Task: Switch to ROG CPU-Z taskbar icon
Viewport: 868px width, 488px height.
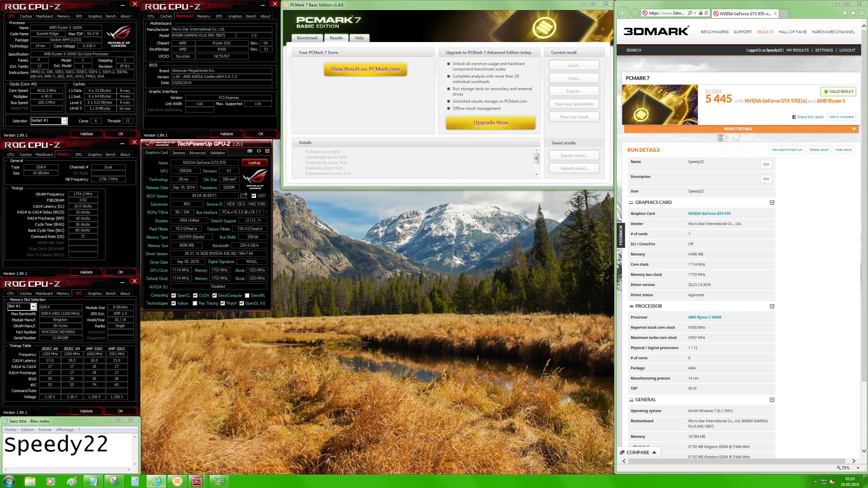Action: click(x=197, y=481)
